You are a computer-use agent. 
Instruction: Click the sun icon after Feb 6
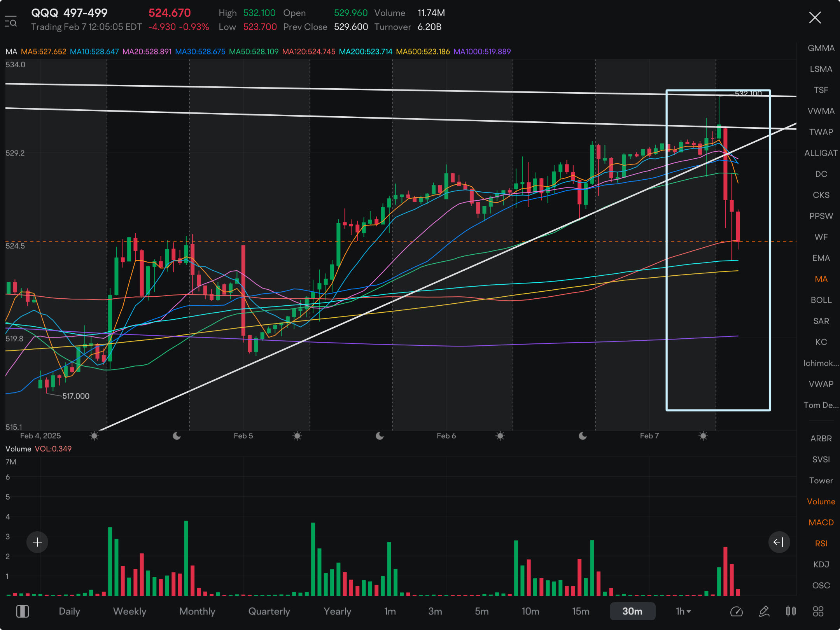(500, 436)
